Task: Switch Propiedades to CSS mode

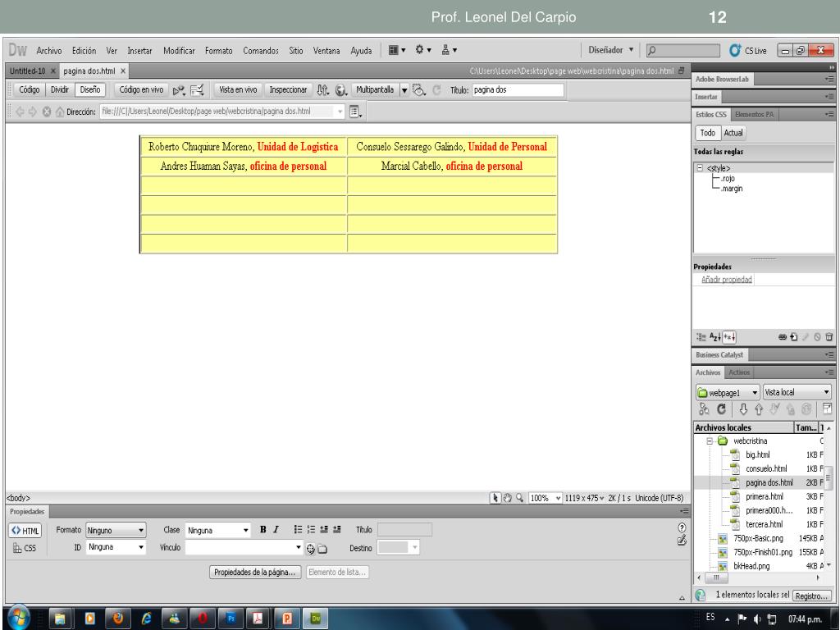Action: coord(25,548)
